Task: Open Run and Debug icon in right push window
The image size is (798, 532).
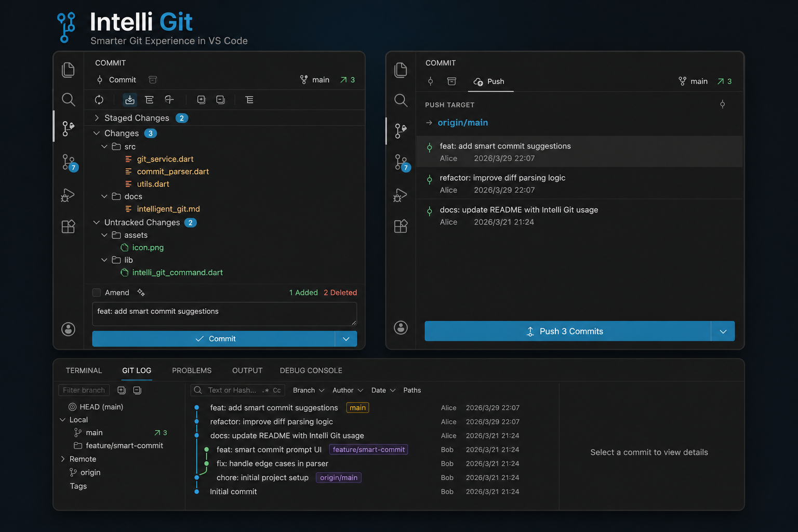Action: coord(401,195)
